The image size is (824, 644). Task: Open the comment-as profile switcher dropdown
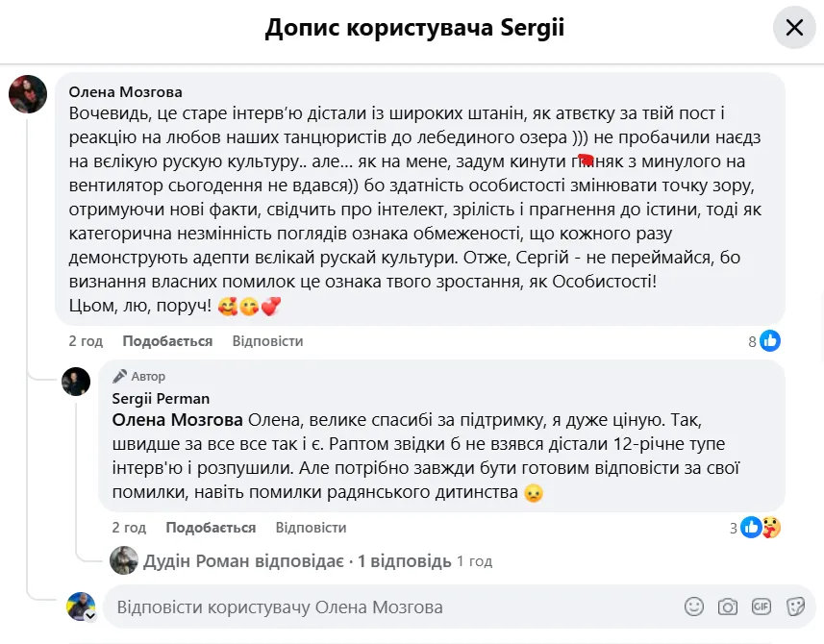coord(89,615)
